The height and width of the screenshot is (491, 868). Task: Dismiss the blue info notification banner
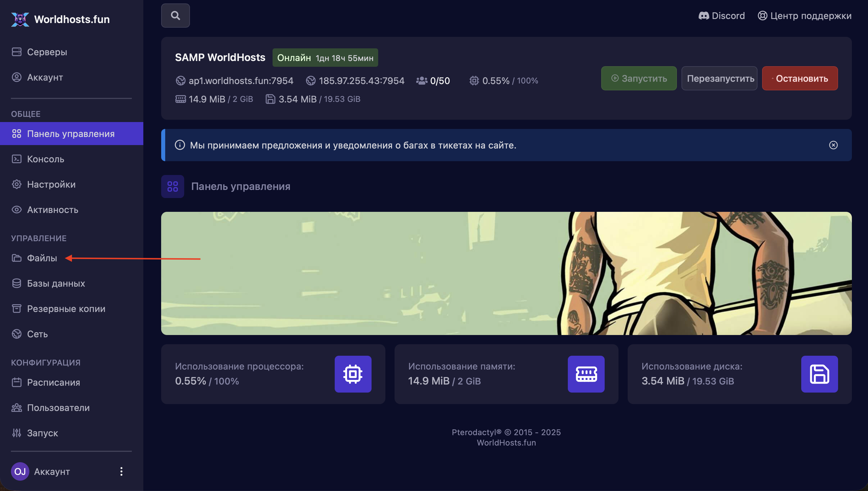[833, 145]
